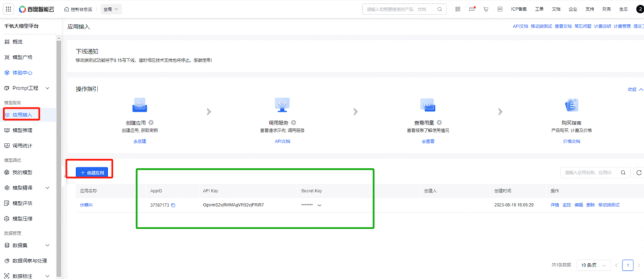This screenshot has height=279, width=644.
Task: Open the 价格文档 pricing link
Action: pos(571,141)
